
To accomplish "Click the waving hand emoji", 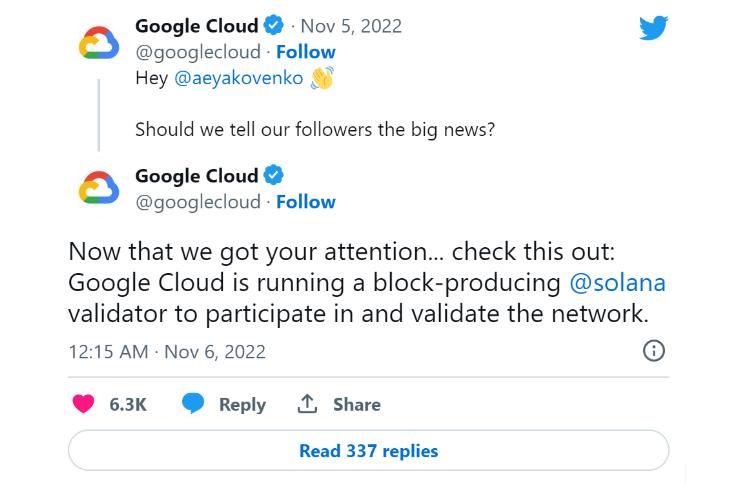I will [x=322, y=78].
